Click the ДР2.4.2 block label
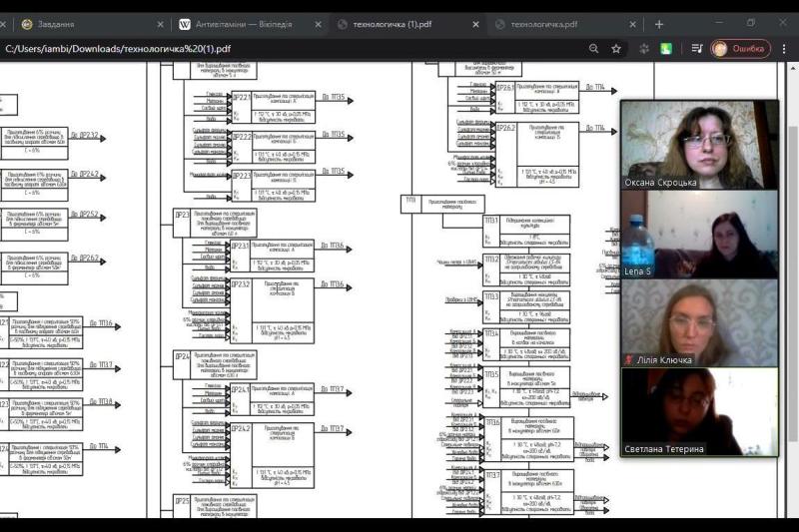The height and width of the screenshot is (532, 799). (x=241, y=428)
